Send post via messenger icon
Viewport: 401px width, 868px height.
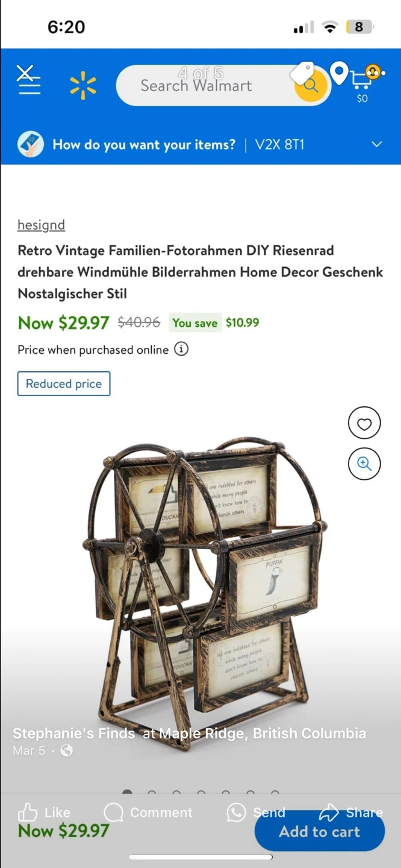point(255,813)
